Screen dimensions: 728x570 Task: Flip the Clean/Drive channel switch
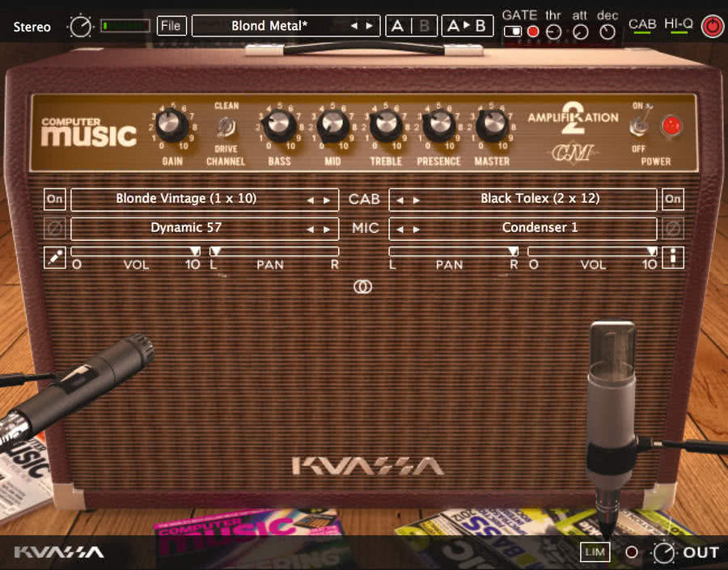click(226, 127)
